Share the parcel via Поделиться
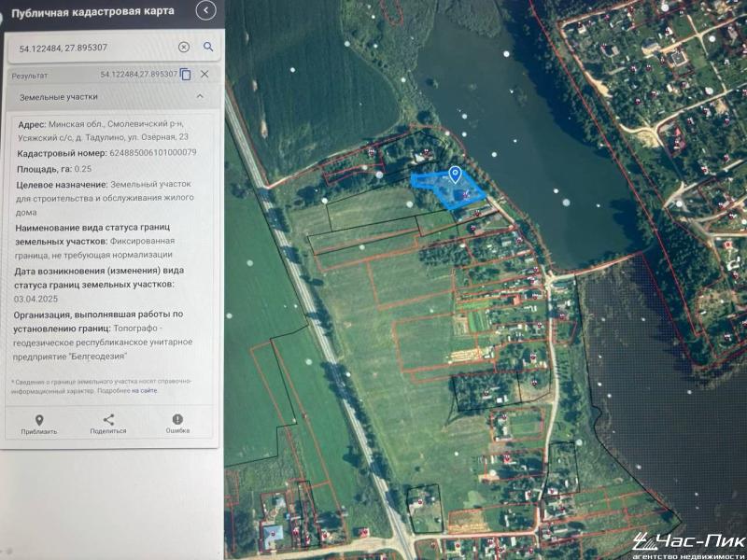The height and width of the screenshot is (560, 747). (x=108, y=425)
